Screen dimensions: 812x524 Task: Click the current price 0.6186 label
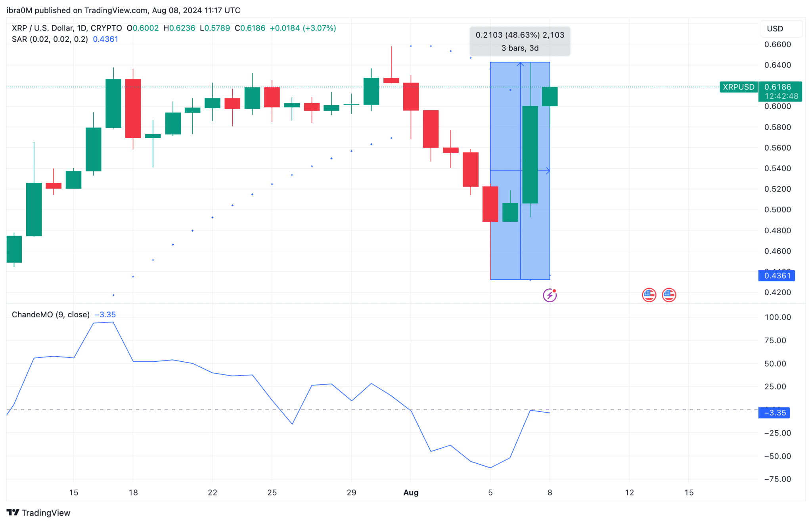(x=778, y=87)
